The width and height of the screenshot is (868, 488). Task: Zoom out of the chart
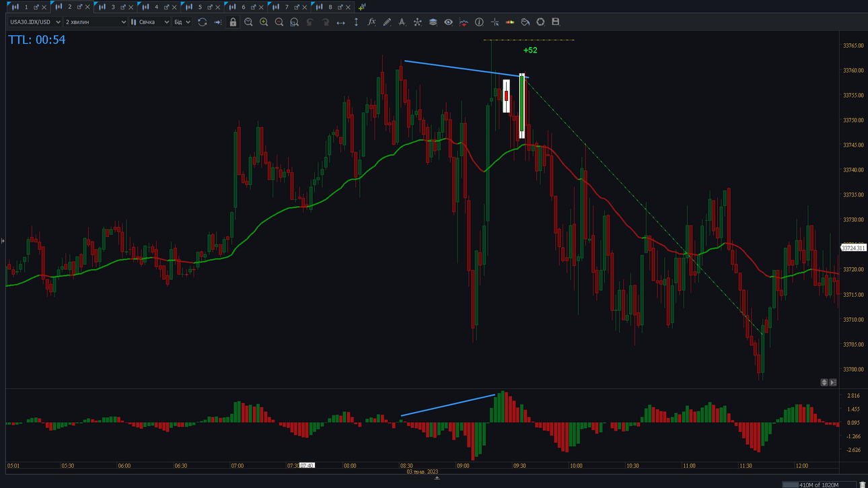(x=279, y=22)
